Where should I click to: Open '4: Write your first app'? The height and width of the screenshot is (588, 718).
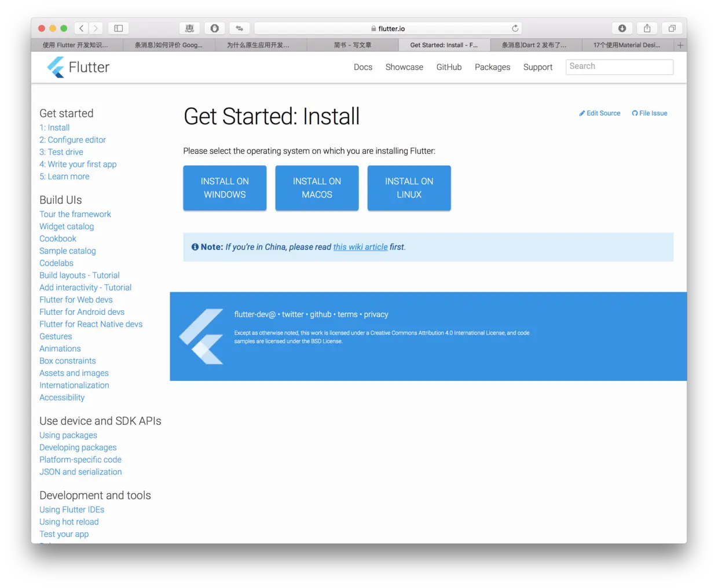[x=78, y=164]
